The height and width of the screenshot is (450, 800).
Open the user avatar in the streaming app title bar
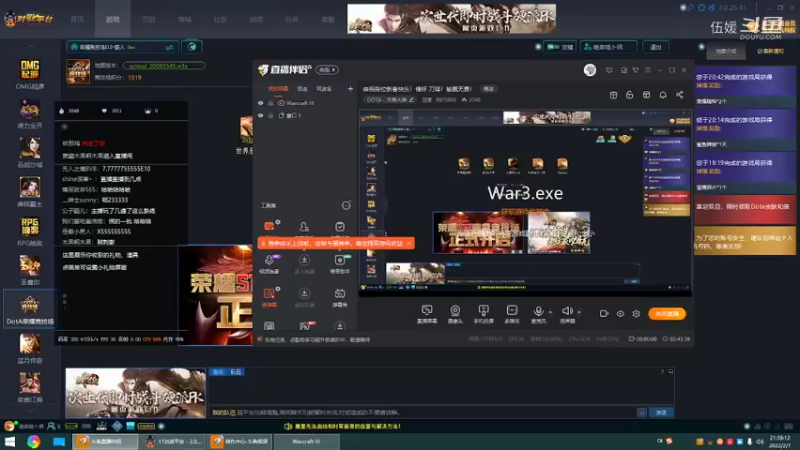pos(590,70)
